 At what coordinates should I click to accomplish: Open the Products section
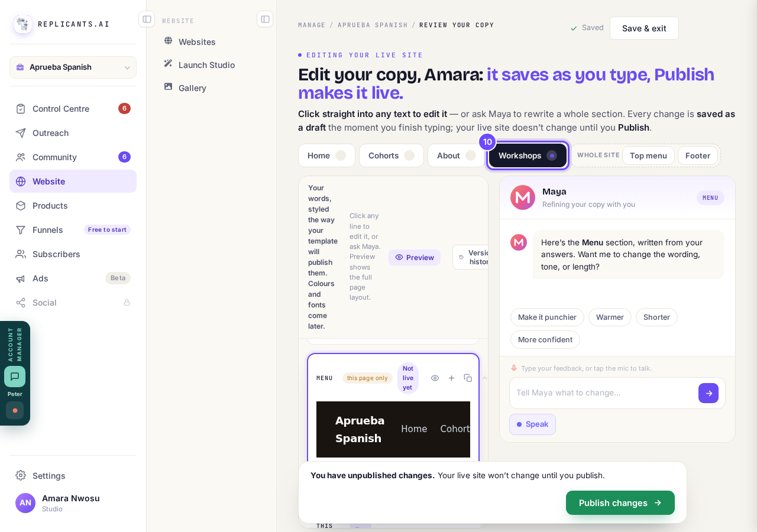point(73,206)
